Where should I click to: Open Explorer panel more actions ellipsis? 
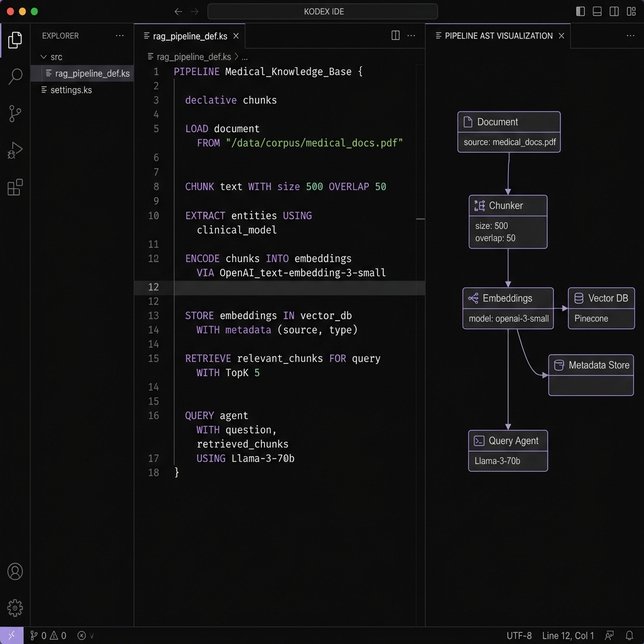(119, 36)
